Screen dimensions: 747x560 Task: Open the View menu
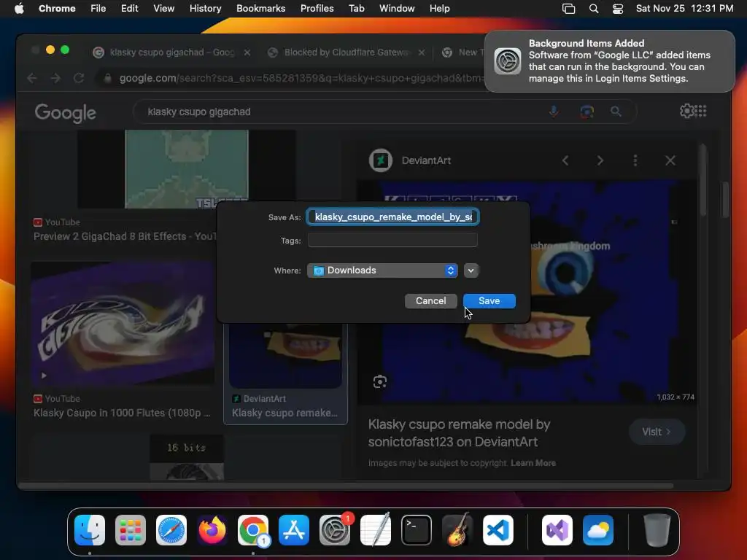click(x=164, y=8)
